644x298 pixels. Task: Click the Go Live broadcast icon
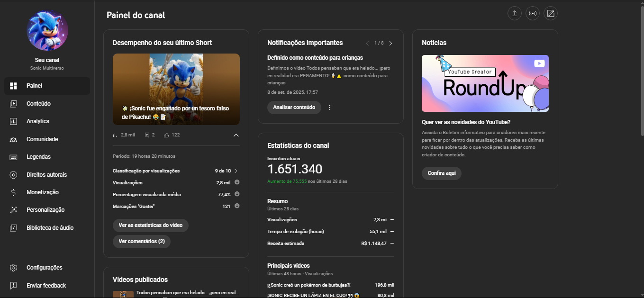tap(532, 13)
